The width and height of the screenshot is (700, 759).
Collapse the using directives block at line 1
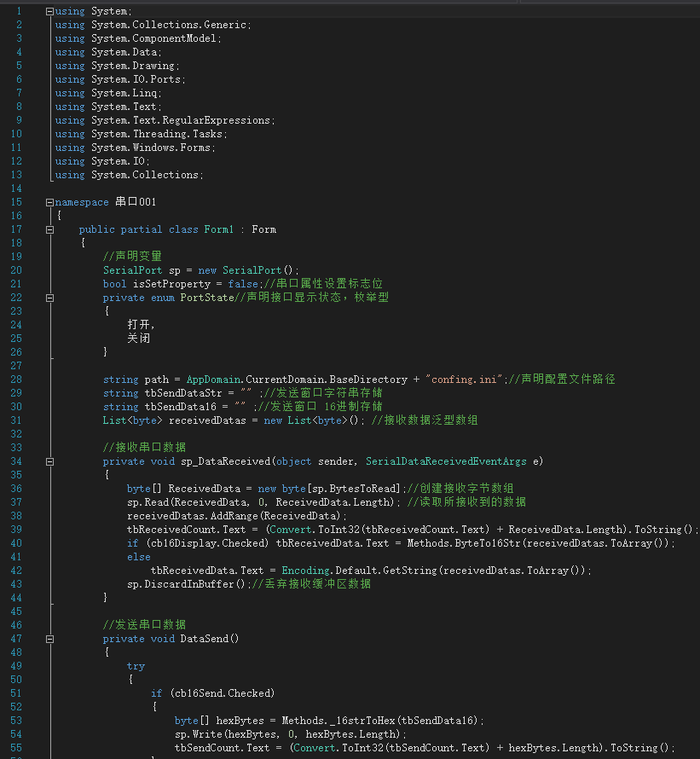click(x=49, y=12)
